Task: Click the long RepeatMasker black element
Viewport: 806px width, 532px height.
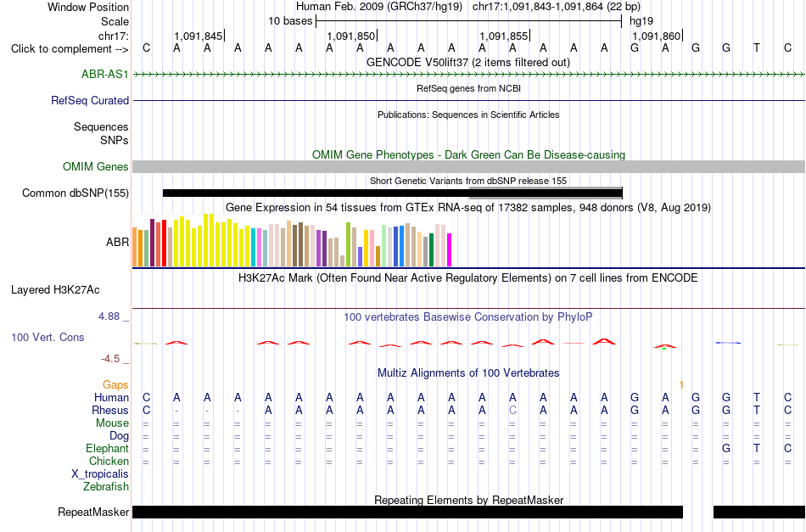Action: pyautogui.click(x=407, y=512)
